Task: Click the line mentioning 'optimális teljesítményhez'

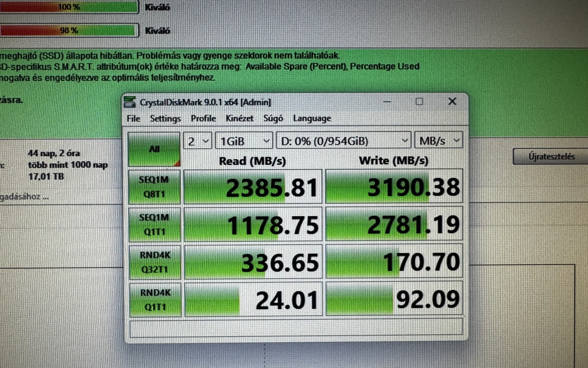Action: pyautogui.click(x=107, y=78)
